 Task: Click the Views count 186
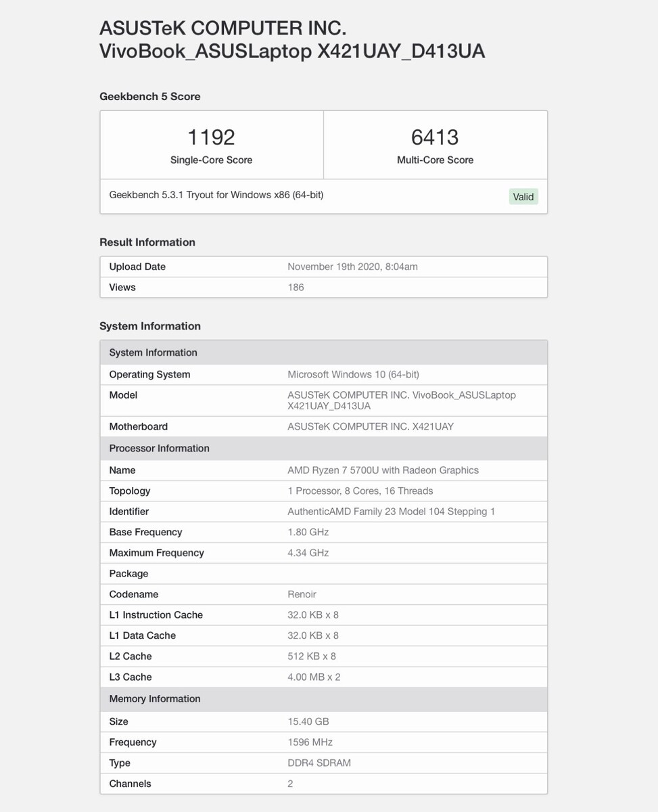(296, 288)
